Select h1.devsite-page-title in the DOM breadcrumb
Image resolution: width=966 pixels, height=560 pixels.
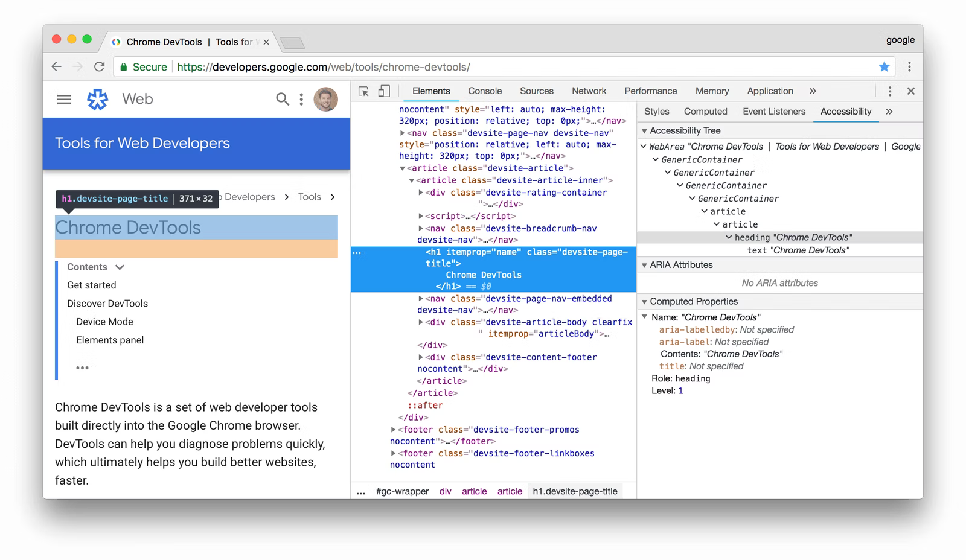575,492
